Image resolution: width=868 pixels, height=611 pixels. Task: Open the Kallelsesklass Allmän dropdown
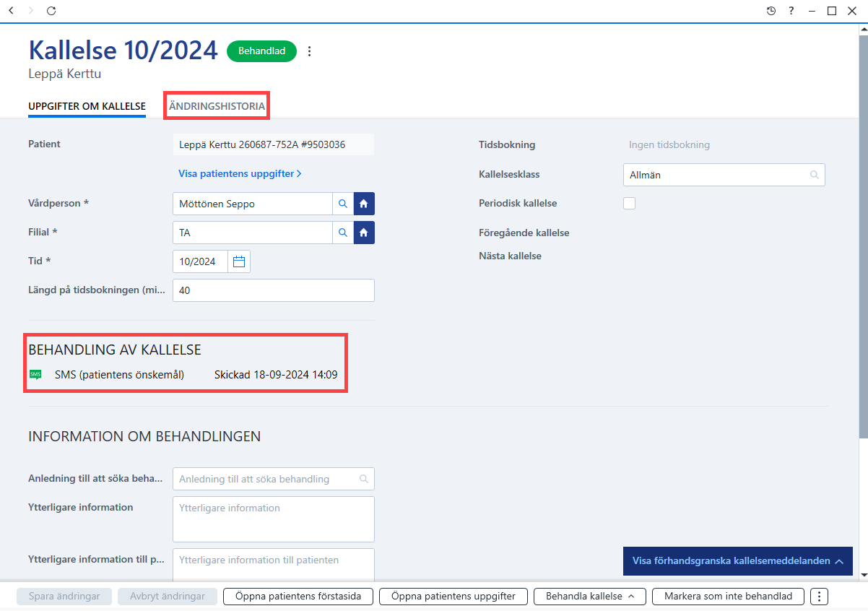(724, 175)
